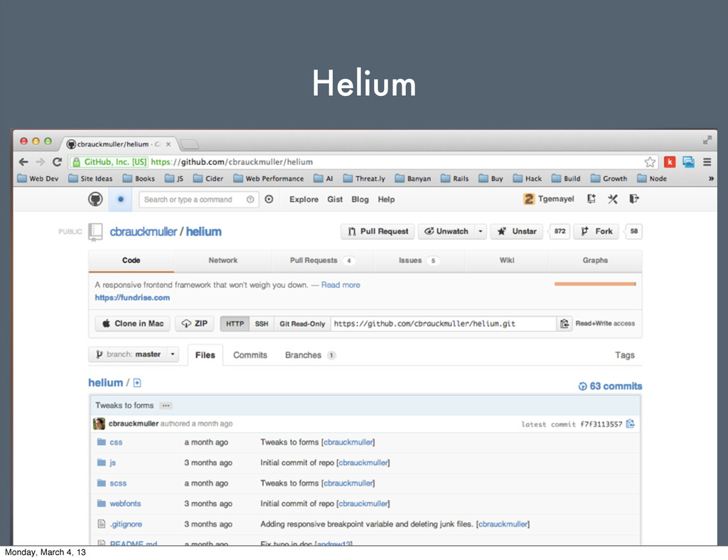Open account settings tools icon
This screenshot has height=560, width=728.
click(612, 199)
